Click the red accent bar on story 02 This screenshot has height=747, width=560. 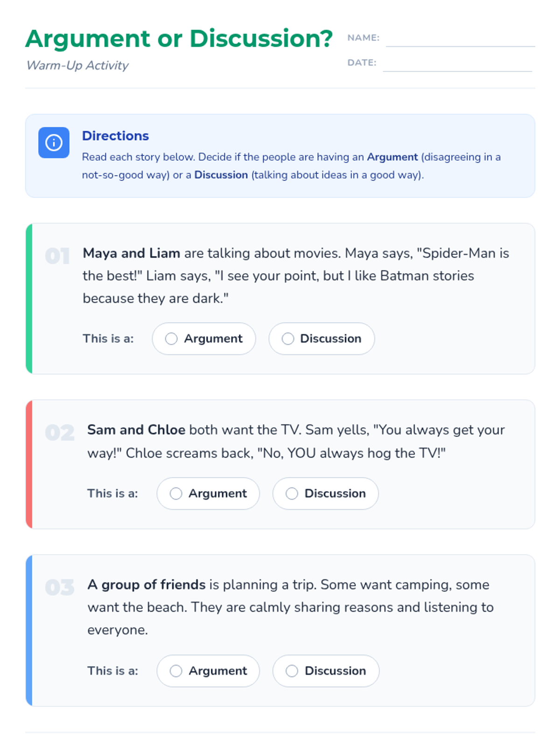pos(29,465)
